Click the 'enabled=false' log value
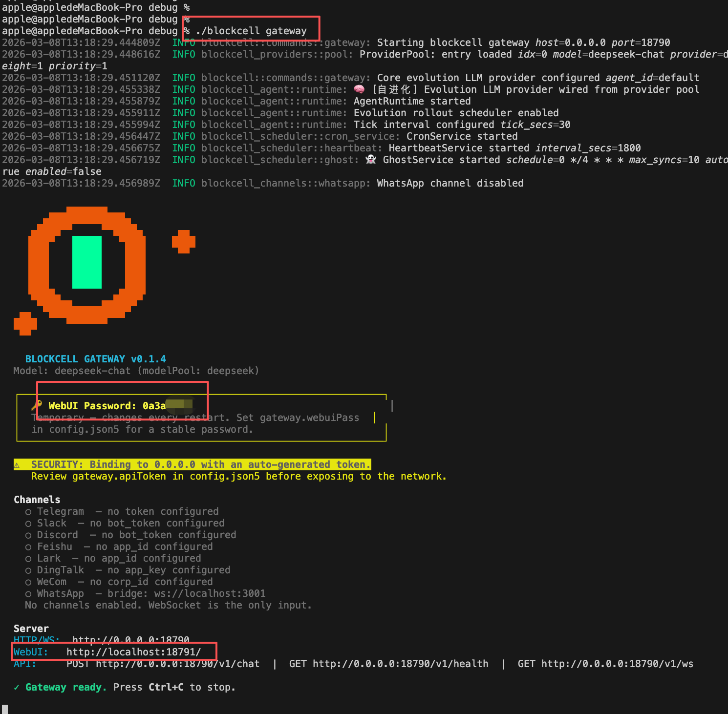Viewport: 728px width, 714px height. coord(64,171)
